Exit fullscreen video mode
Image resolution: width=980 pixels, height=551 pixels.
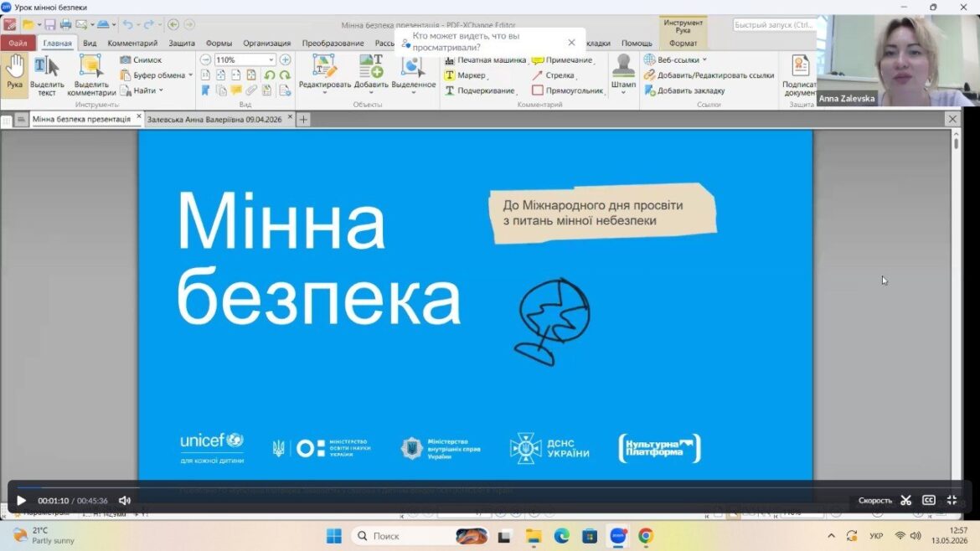pyautogui.click(x=952, y=501)
